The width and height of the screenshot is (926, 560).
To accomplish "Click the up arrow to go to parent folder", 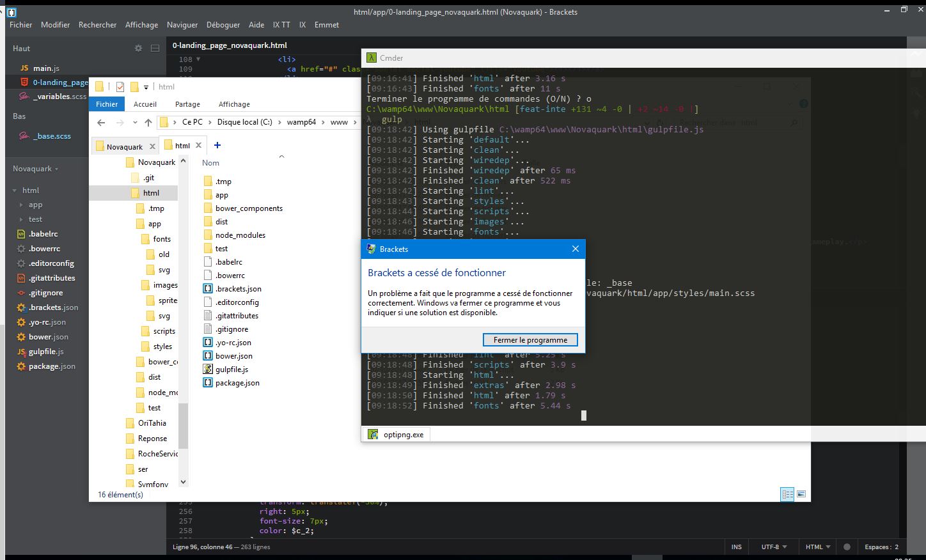I will coord(148,122).
